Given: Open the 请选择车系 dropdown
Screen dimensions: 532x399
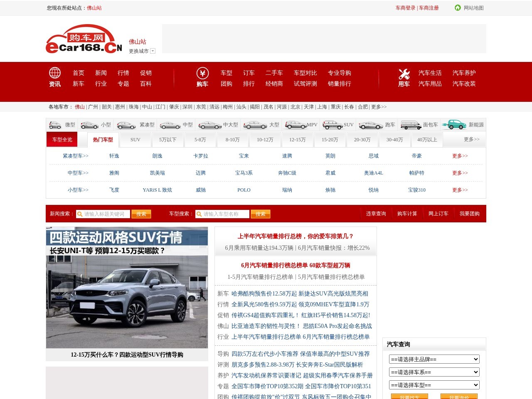Looking at the screenshot, I should [x=434, y=372].
